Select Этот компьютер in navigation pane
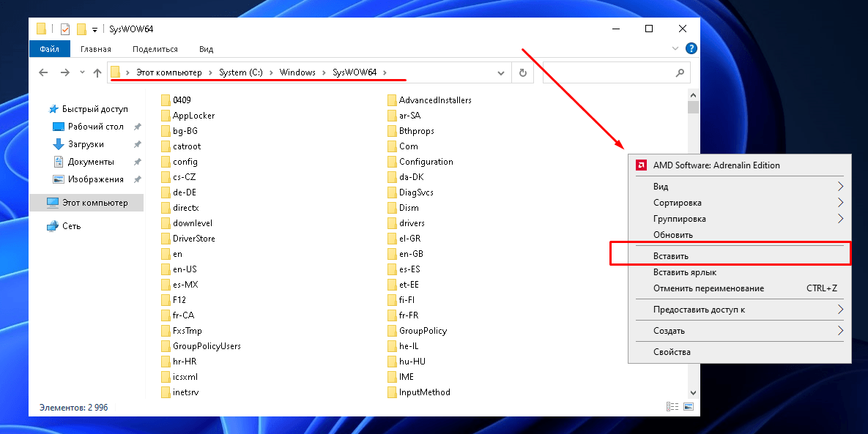This screenshot has height=434, width=868. tap(94, 203)
